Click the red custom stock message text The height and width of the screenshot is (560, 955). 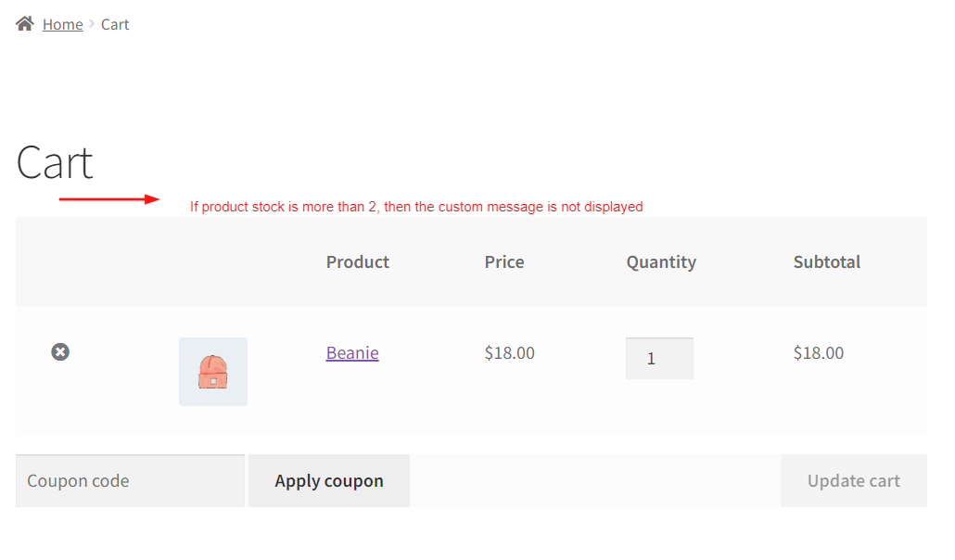click(416, 206)
